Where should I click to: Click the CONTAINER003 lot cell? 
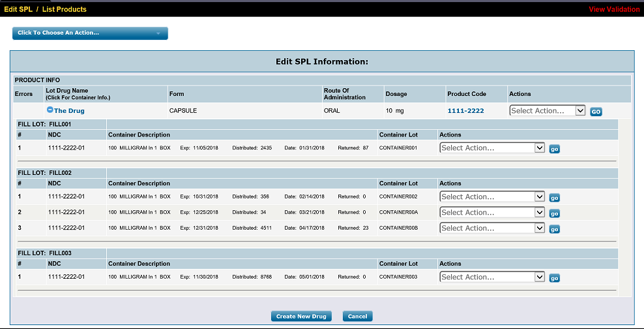click(x=407, y=277)
